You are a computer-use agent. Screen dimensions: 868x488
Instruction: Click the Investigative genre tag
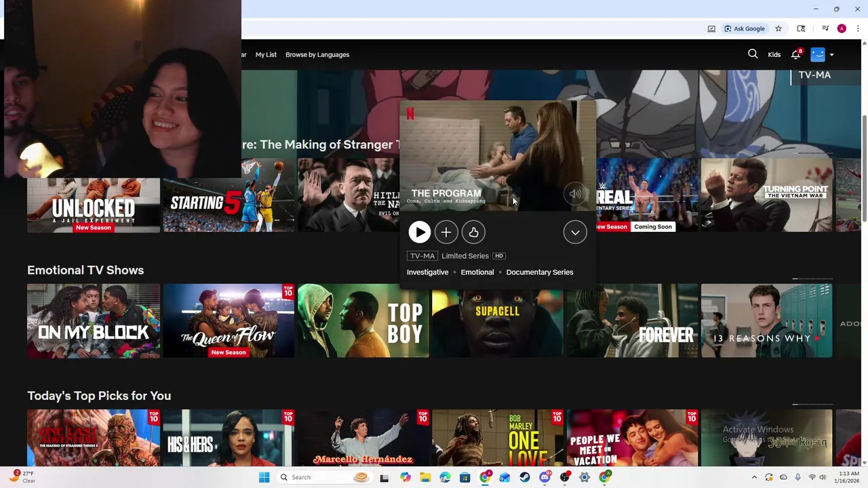pyautogui.click(x=427, y=272)
